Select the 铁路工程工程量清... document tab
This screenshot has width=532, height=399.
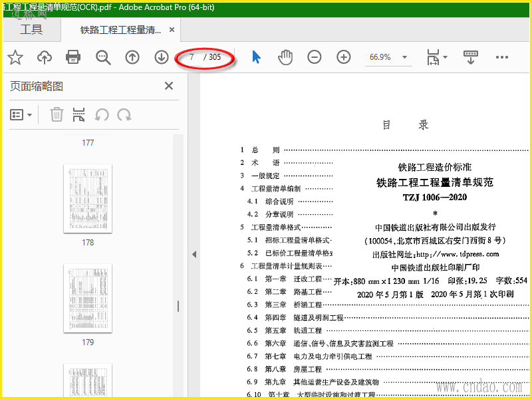(x=120, y=30)
